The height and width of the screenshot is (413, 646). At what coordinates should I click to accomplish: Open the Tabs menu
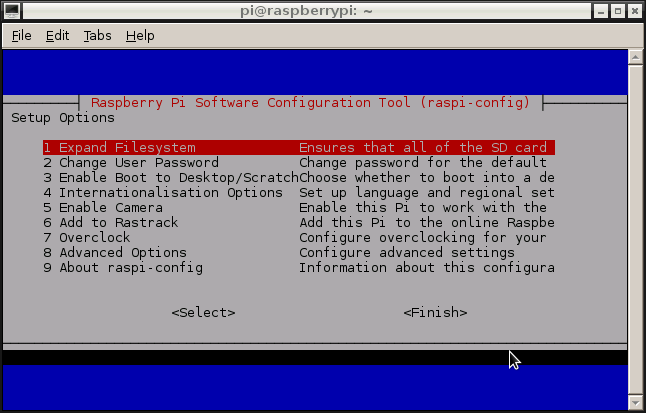pos(97,35)
